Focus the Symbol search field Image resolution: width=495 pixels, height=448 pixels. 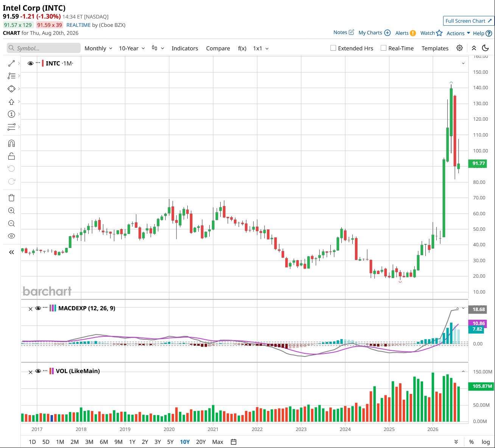(x=44, y=48)
